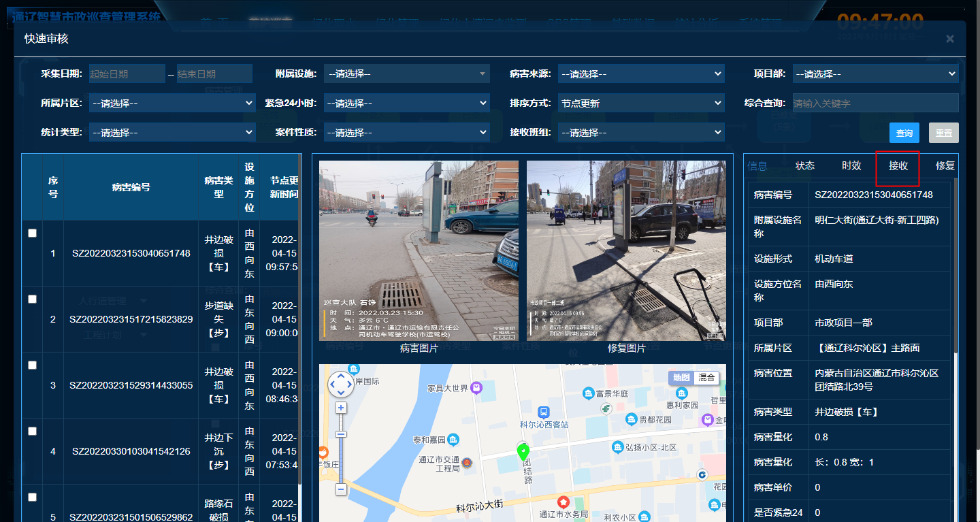Open the 病害来源 dropdown

click(x=641, y=74)
